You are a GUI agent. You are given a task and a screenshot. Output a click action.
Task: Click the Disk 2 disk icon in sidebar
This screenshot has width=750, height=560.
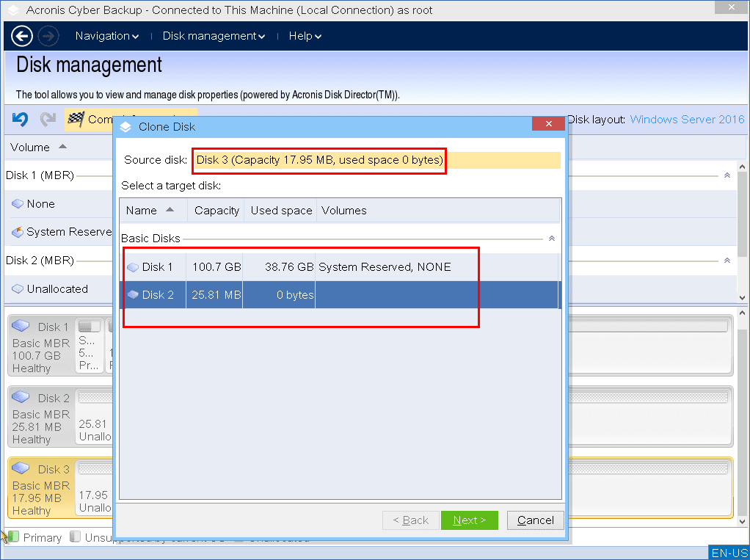coord(21,398)
